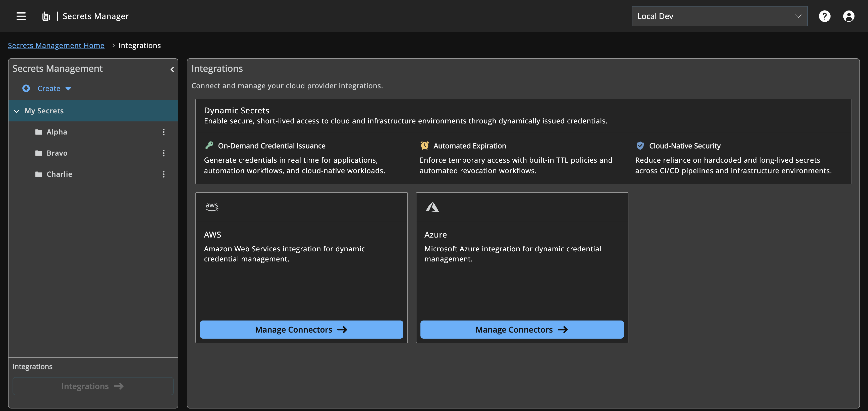Click the Dynamic Secrets heading
Viewport: 868px width, 411px height.
click(237, 110)
